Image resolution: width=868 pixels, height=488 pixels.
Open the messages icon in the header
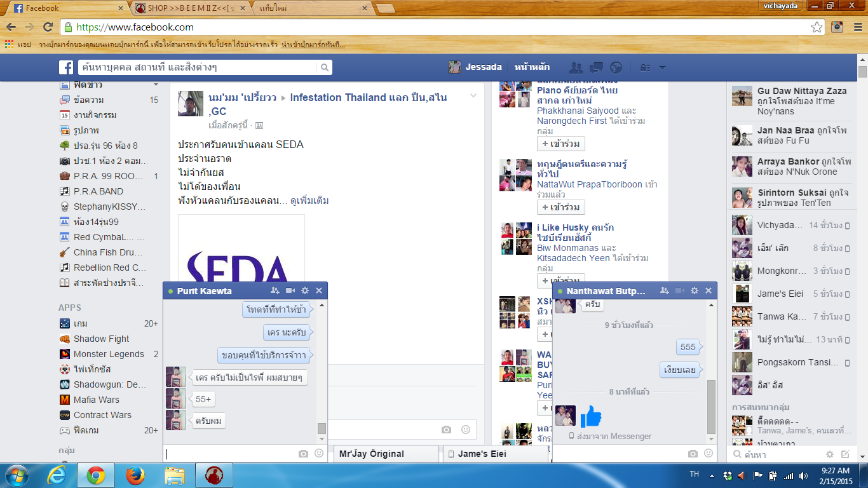(x=596, y=67)
